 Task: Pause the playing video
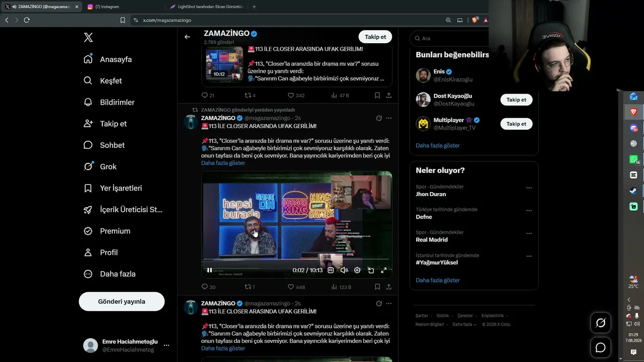209,270
